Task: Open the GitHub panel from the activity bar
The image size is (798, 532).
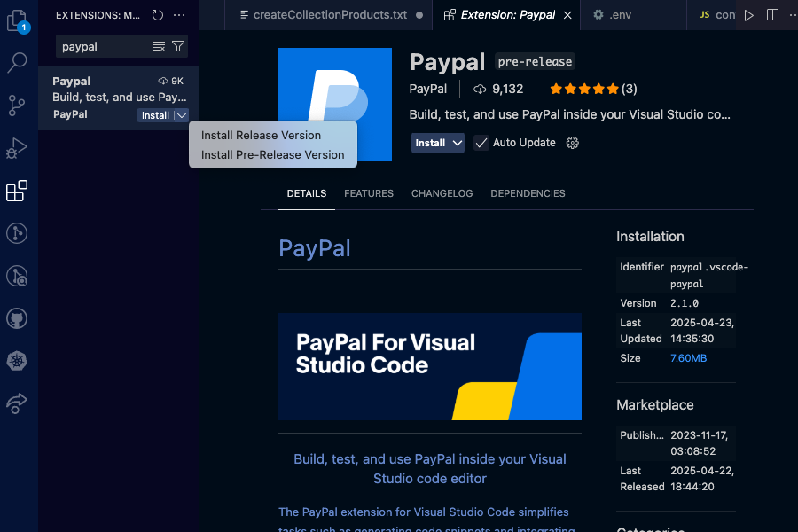Action: 19,318
